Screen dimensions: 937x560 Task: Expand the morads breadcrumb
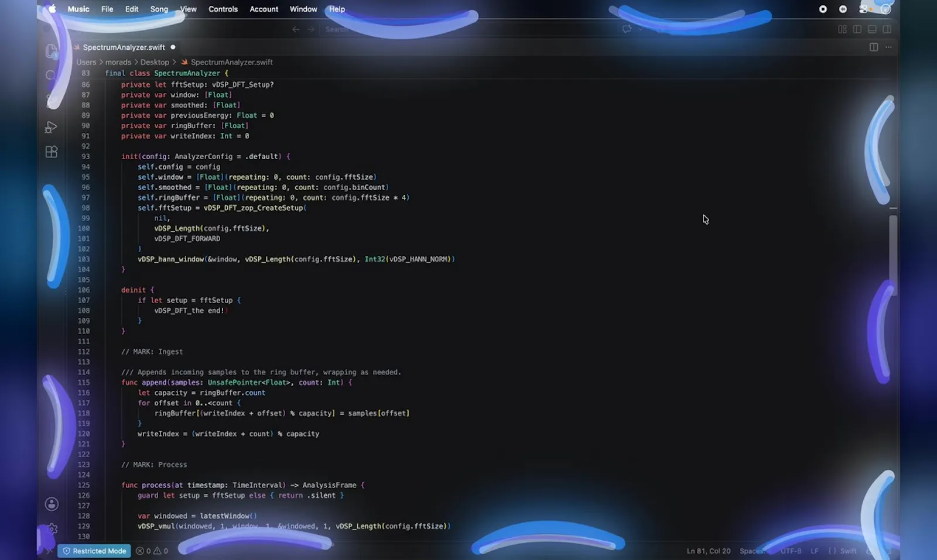[118, 62]
